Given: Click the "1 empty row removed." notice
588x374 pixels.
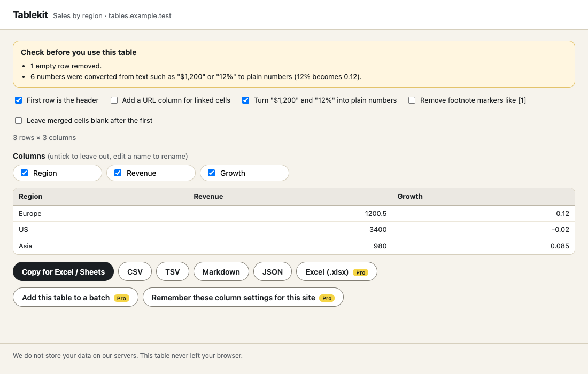Looking at the screenshot, I should (66, 66).
